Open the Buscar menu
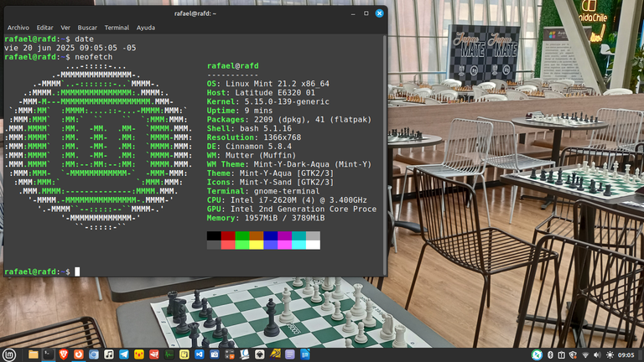 (x=87, y=28)
